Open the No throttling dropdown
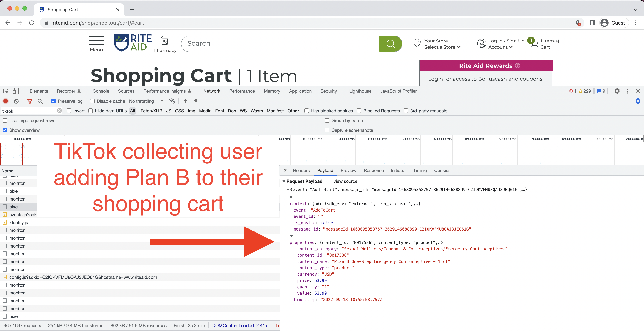The height and width of the screenshot is (331, 644). coord(146,101)
